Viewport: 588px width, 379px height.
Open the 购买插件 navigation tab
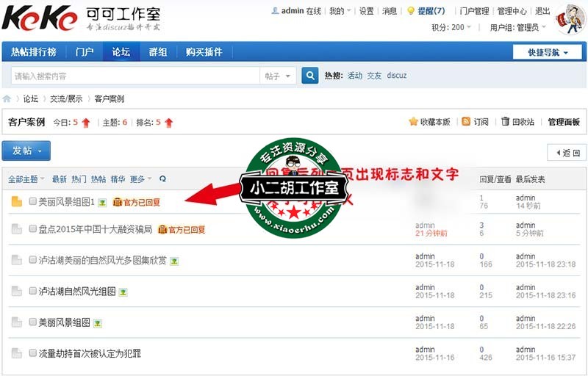(x=204, y=52)
